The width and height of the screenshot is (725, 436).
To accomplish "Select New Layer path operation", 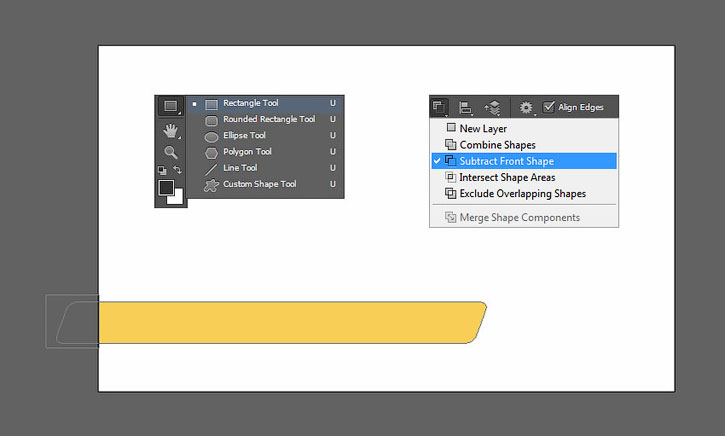I will [524, 129].
